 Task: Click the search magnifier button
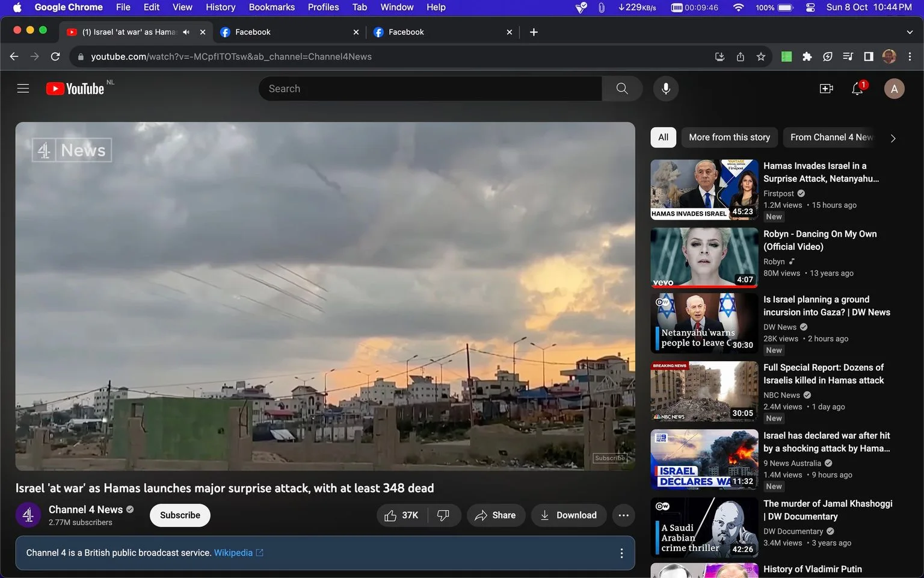[x=622, y=89]
